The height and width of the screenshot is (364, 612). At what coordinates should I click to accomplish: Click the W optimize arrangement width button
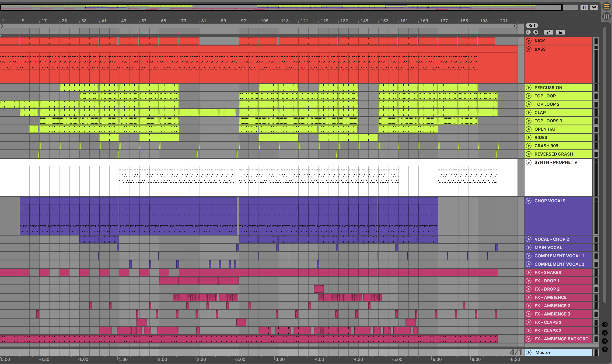tap(594, 7)
